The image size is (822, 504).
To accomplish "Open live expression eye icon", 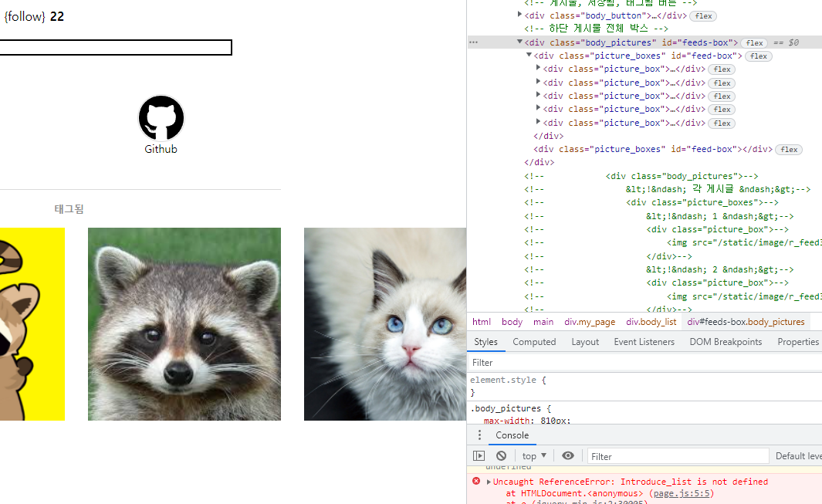I will (568, 455).
